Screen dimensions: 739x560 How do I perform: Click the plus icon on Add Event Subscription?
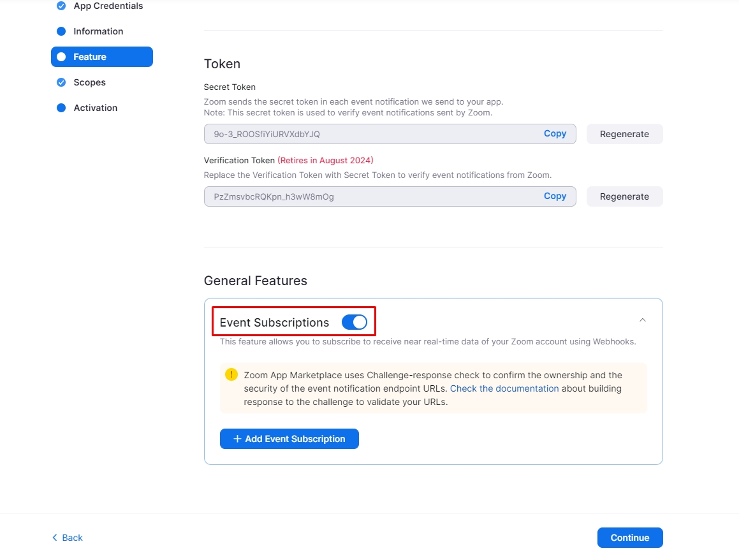pos(237,439)
